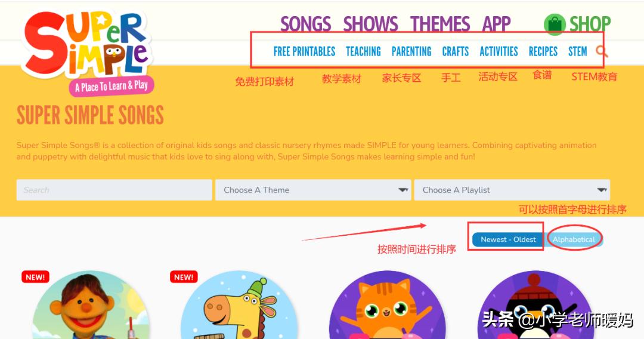Screen dimensions: 644x339
Task: Sort songs by Newest - Oldest
Action: (508, 239)
